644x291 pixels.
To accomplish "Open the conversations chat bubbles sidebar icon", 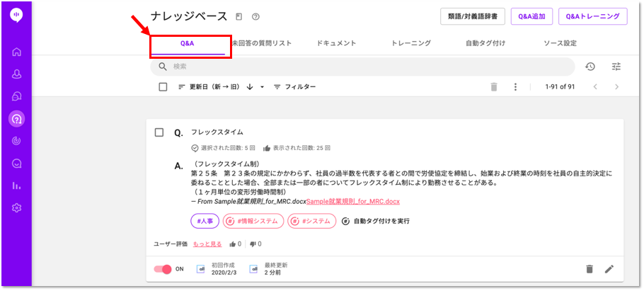I will (16, 96).
